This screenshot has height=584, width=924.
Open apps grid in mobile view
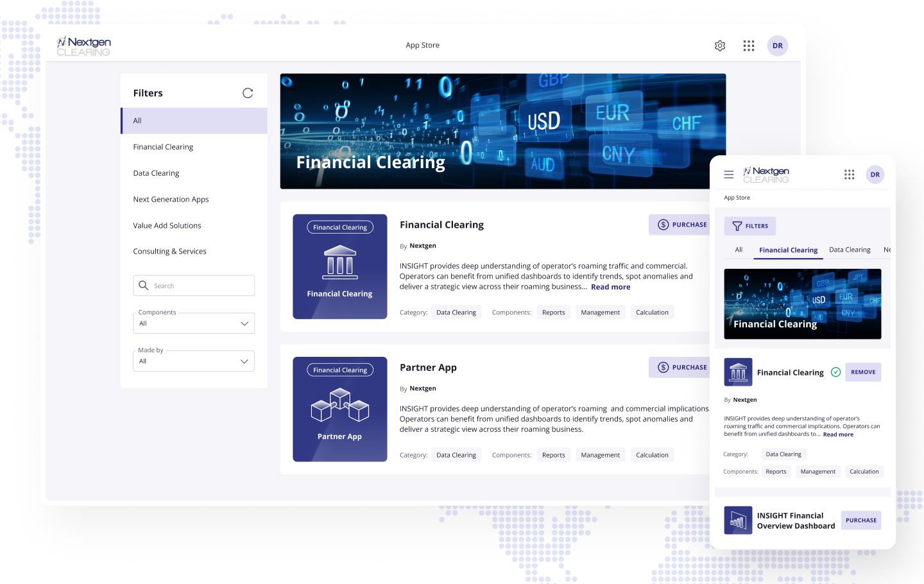[x=850, y=175]
